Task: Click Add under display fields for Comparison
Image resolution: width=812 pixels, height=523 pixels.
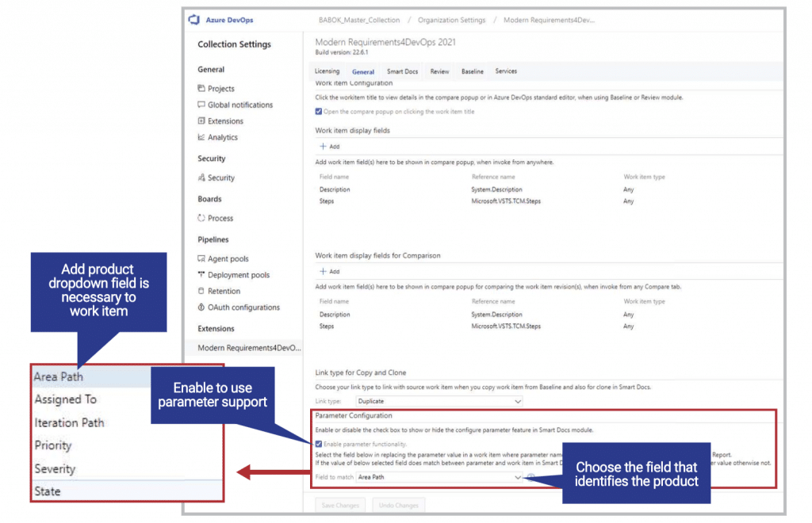Action: click(x=330, y=272)
